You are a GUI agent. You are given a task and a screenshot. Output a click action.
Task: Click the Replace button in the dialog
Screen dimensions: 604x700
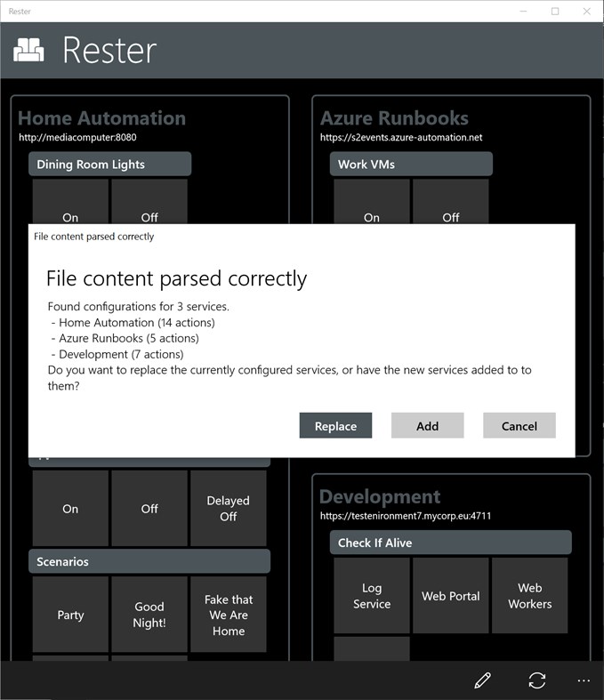tap(335, 425)
